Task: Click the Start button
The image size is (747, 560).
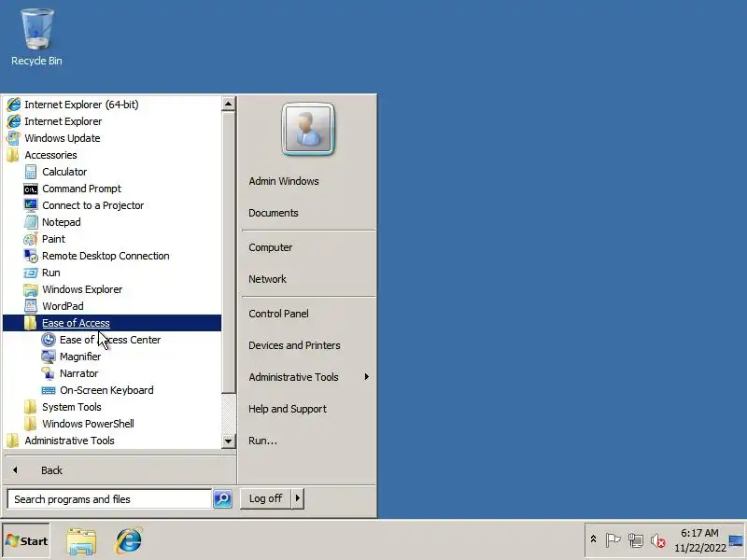Action: (26, 541)
